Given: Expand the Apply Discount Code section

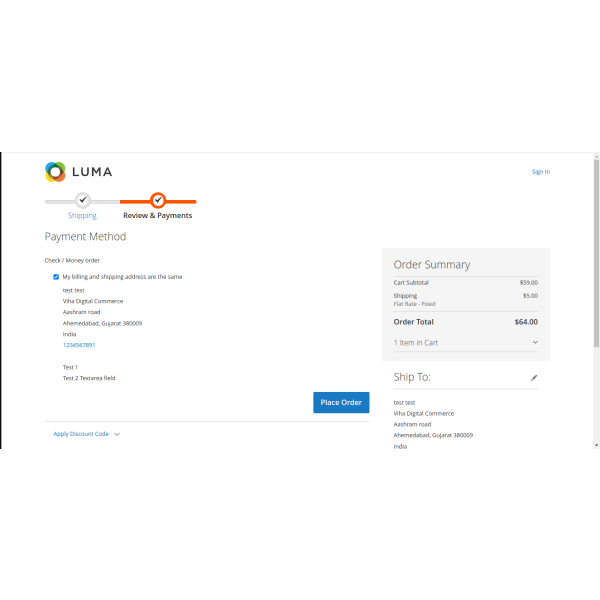Looking at the screenshot, I should pyautogui.click(x=81, y=434).
